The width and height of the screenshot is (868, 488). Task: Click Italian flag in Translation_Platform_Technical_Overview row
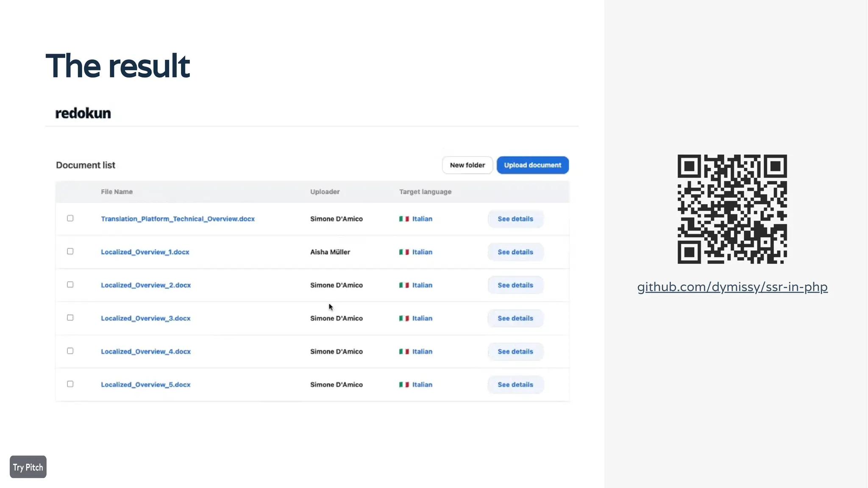(404, 219)
